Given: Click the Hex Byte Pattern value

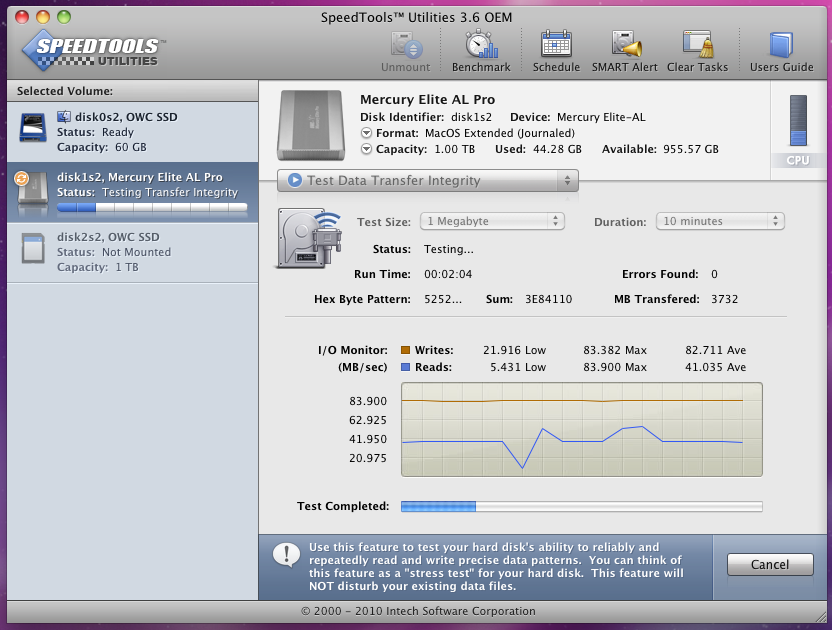Looking at the screenshot, I should [443, 299].
